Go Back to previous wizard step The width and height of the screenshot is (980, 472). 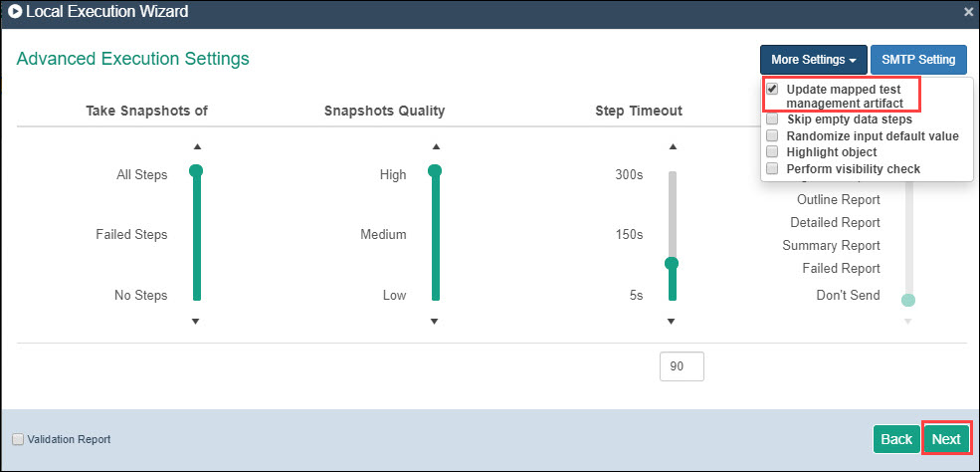(896, 439)
